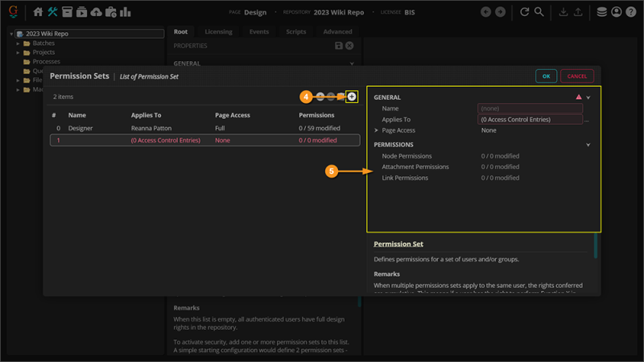Click the Home icon in top toolbar
This screenshot has height=362, width=644.
[38, 12]
